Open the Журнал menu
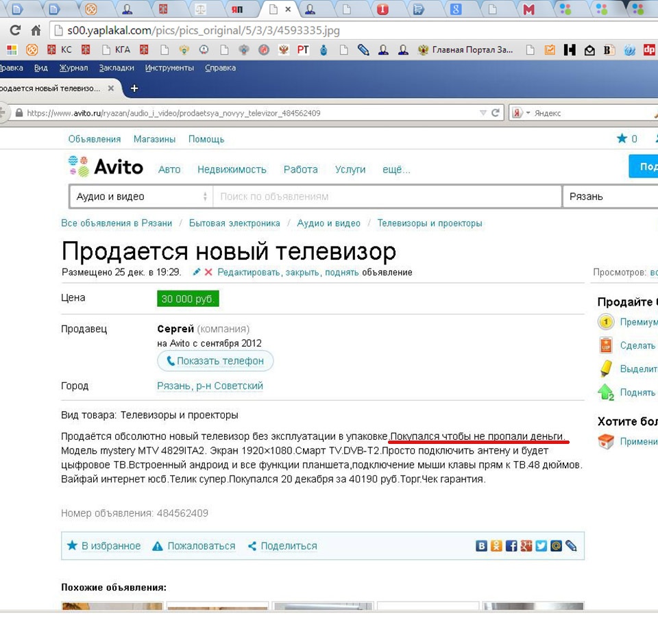This screenshot has width=658, height=644. pos(73,68)
